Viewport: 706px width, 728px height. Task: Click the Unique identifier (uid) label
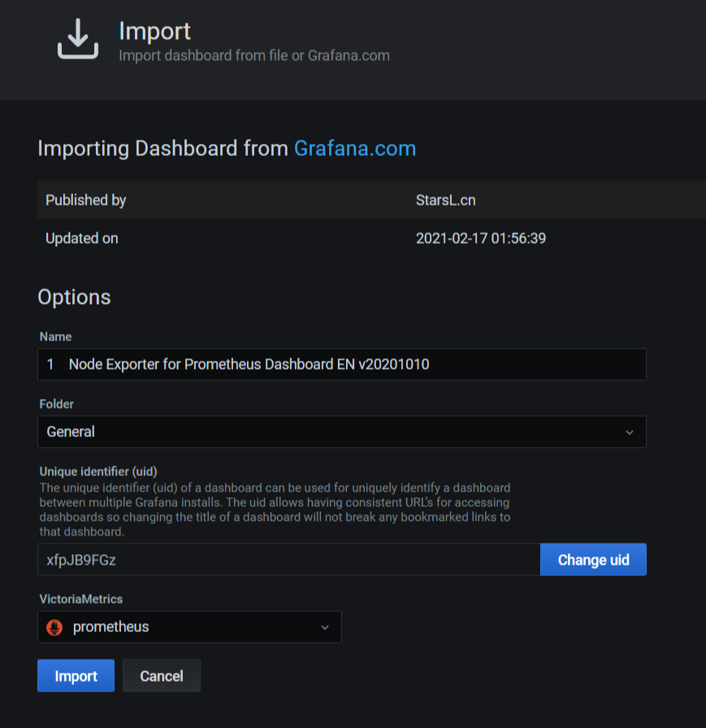[98, 472]
